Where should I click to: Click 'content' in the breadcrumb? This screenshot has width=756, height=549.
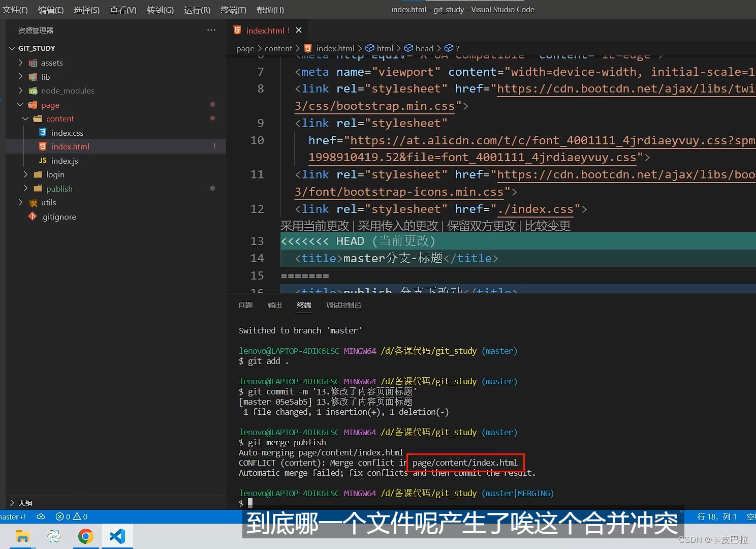click(278, 49)
